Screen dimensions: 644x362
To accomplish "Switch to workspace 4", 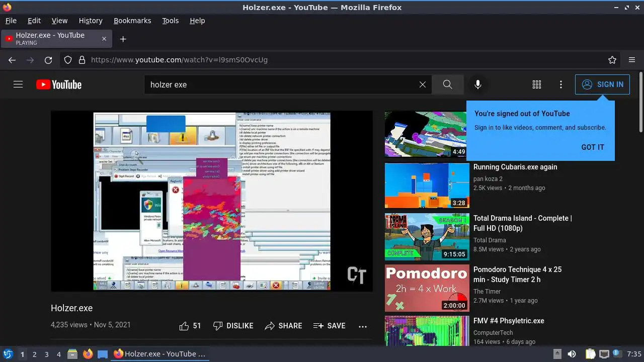I will (x=58, y=354).
